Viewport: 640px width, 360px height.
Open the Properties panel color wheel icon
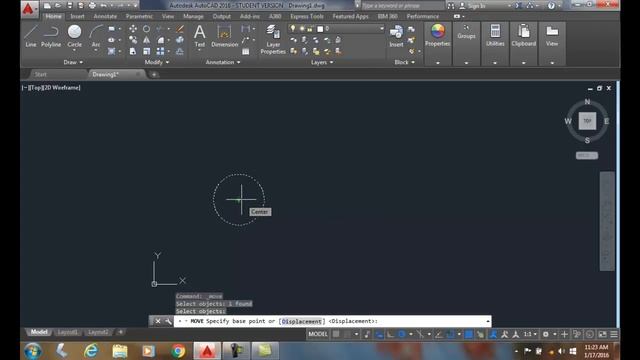438,32
